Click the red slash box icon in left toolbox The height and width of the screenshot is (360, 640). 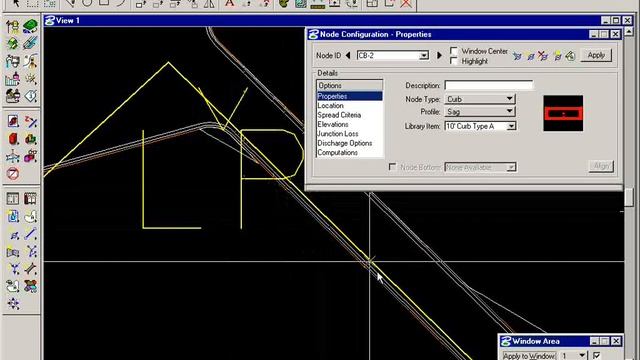[x=13, y=121]
